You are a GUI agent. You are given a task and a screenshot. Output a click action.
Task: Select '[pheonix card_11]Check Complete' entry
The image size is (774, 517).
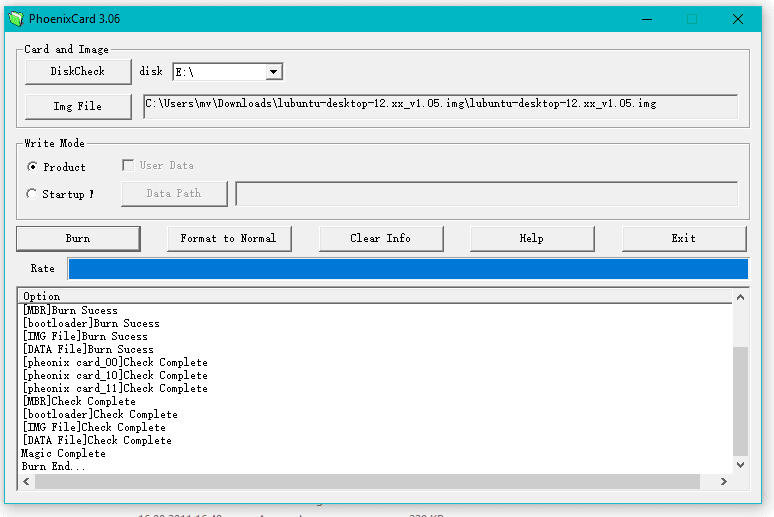[115, 389]
